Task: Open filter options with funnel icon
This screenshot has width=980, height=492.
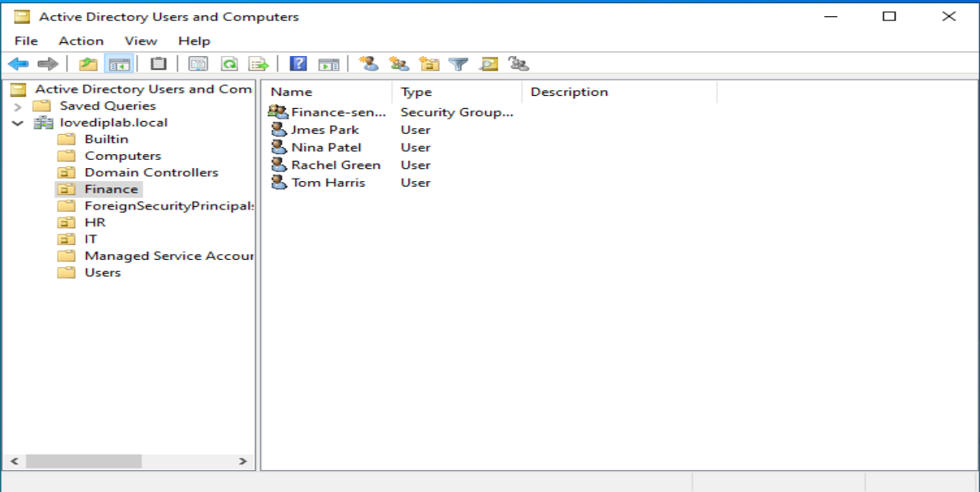Action: pos(459,64)
